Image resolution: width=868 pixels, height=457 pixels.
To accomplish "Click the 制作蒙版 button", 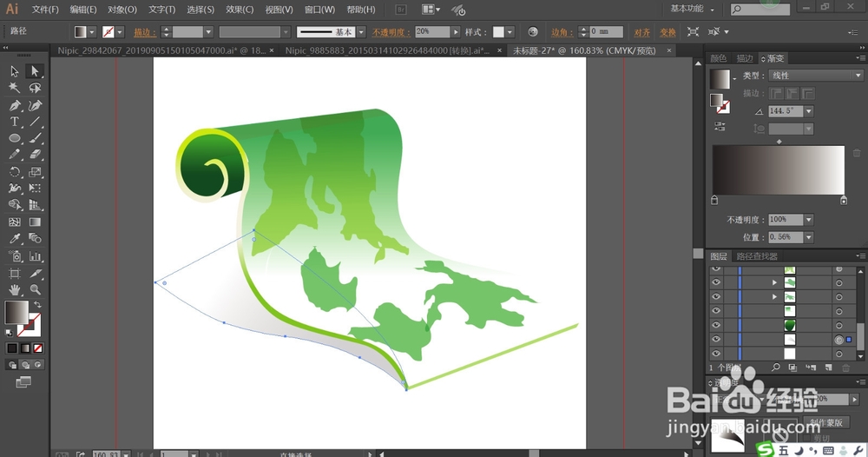I will point(827,421).
